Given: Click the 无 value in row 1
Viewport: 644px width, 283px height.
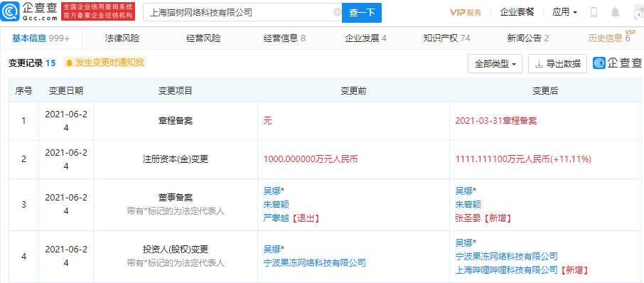Looking at the screenshot, I should pyautogui.click(x=267, y=121).
